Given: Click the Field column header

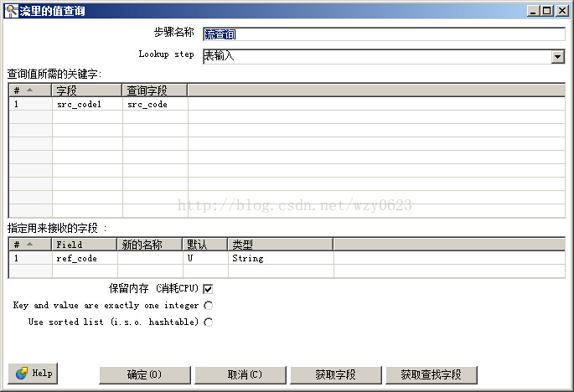Looking at the screenshot, I should click(x=84, y=244).
